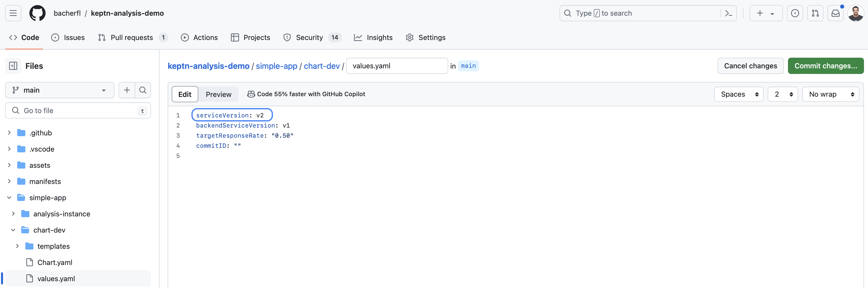Click the Commit changes button
Screen dimensions: 868x288
[x=825, y=66]
